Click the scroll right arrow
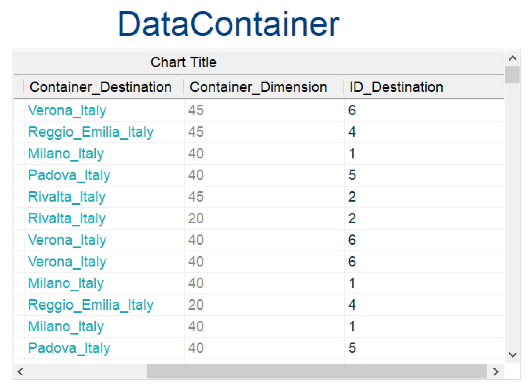Viewport: 532px width, 392px height. (x=495, y=372)
